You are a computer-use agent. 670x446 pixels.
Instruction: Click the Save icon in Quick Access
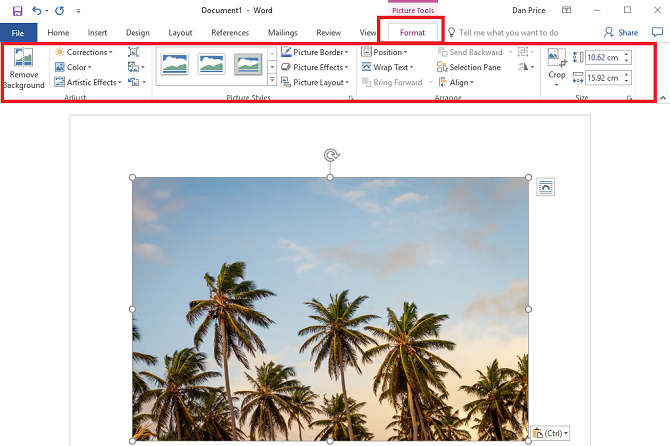(17, 10)
